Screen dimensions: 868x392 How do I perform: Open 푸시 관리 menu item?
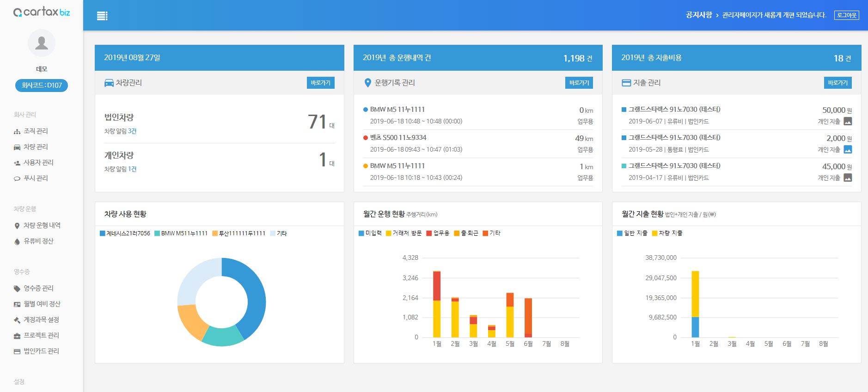[36, 178]
